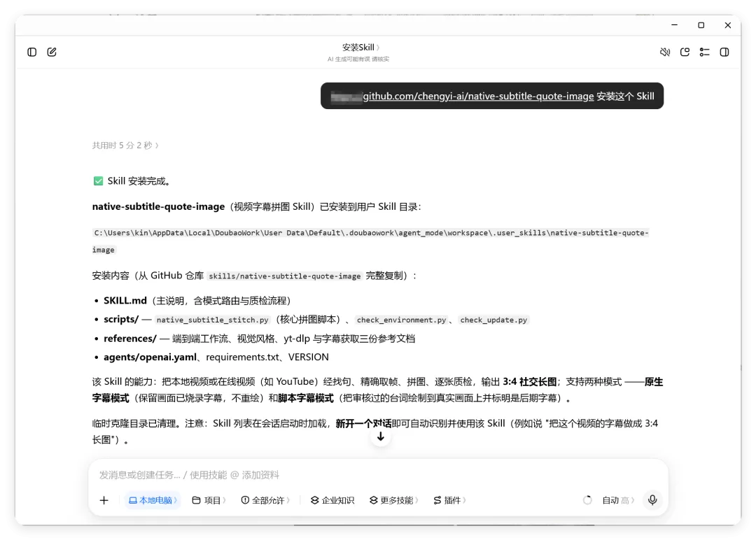This screenshot has height=540, width=756.
Task: Focus the 发消息或创建任务 message input
Action: pyautogui.click(x=378, y=475)
